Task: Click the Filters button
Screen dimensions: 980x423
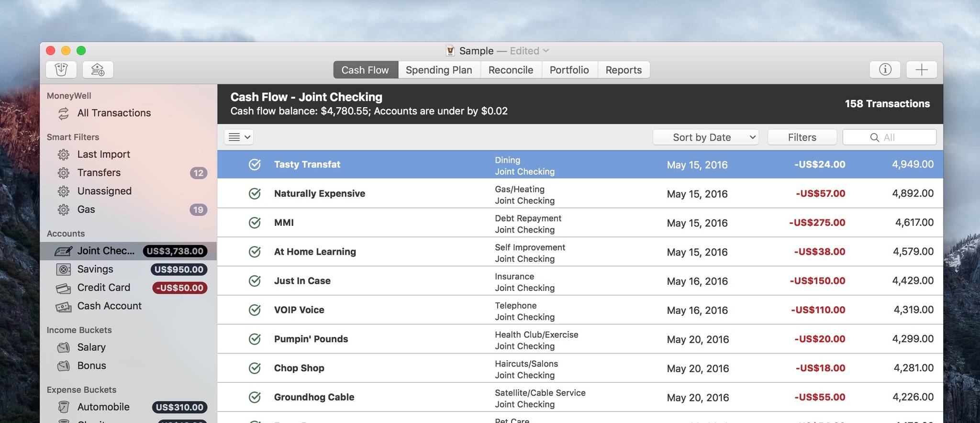Action: tap(802, 137)
